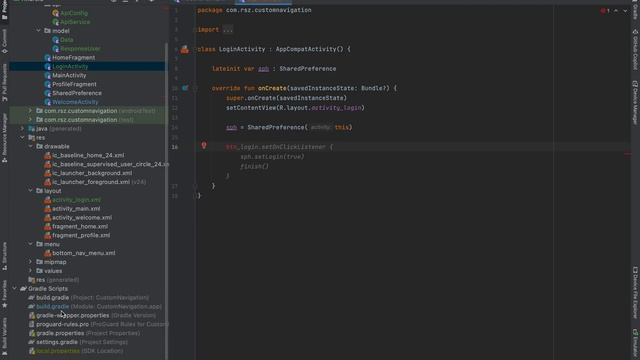Open LoginActivity in project tree
The height and width of the screenshot is (360, 640).
coord(70,67)
